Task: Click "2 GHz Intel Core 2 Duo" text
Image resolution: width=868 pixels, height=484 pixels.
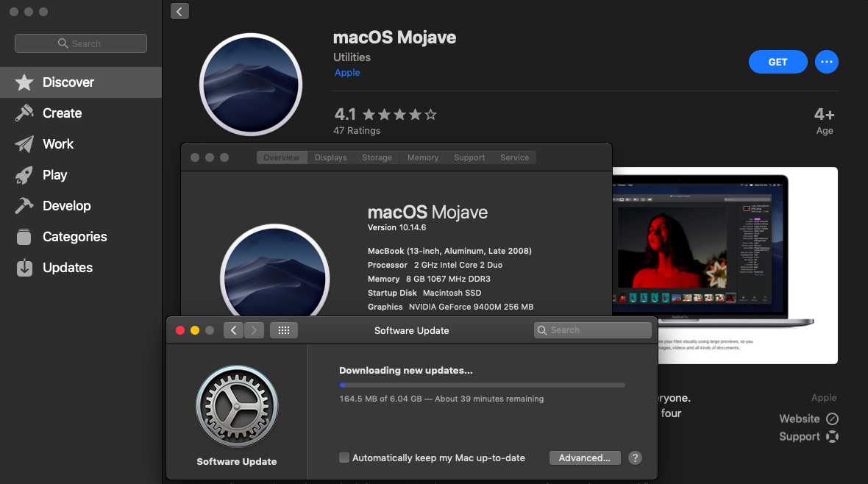Action: [x=458, y=265]
